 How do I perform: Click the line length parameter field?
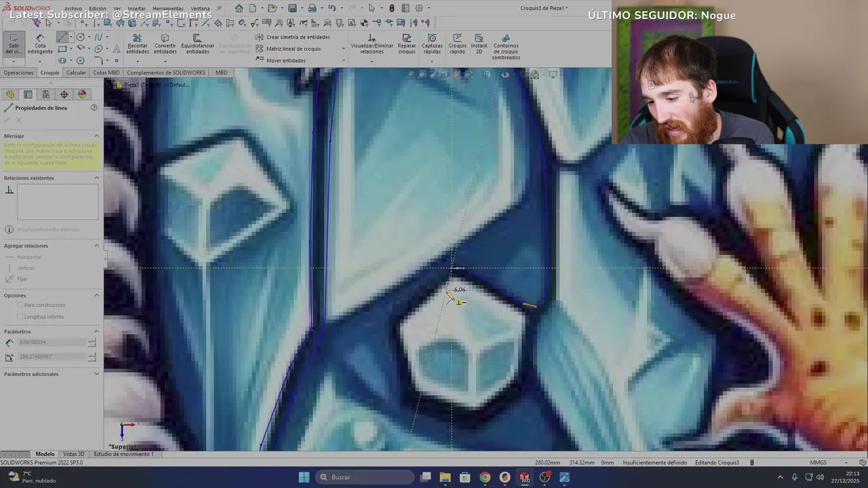[52, 342]
